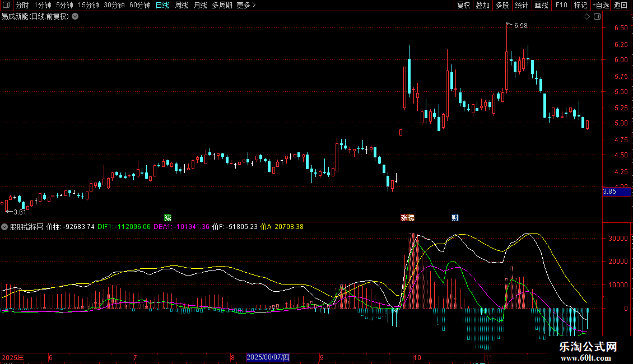This screenshot has width=633, height=364.
Task: Toggle 叠加 overlay comparison
Action: pos(482,6)
